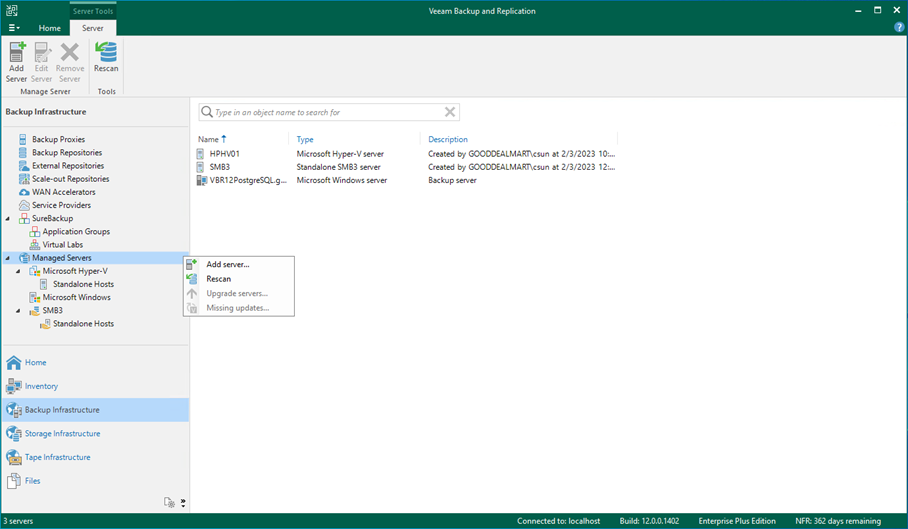Select the Managed Servers node icon
Viewport: 908px width, 529px height.
coord(24,258)
